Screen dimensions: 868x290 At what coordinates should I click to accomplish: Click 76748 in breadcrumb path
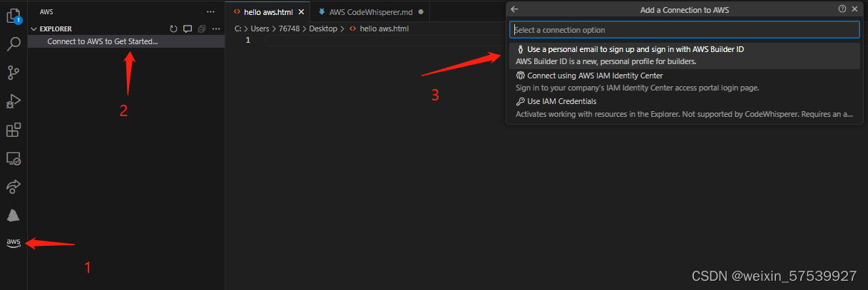point(289,29)
